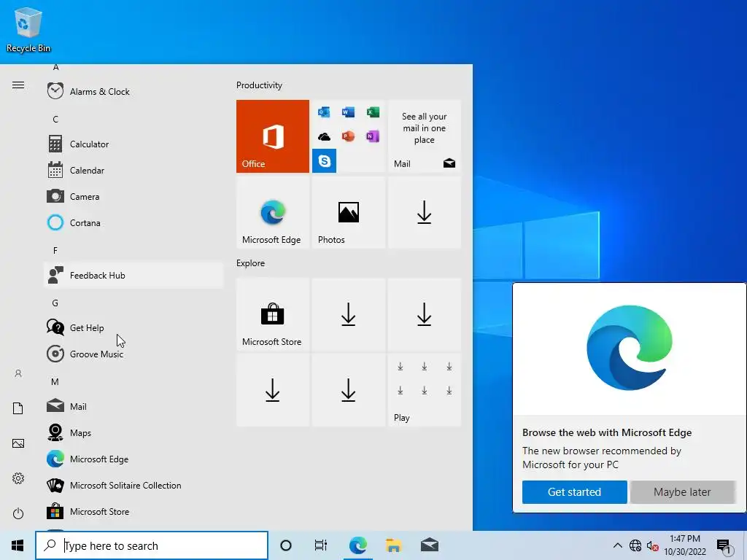This screenshot has height=560, width=747.
Task: Click the Microsoft Store tile
Action: coord(273,314)
